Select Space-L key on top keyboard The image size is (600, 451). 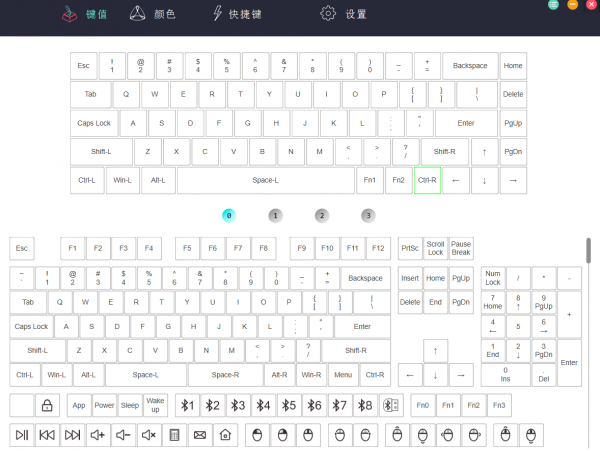click(266, 180)
